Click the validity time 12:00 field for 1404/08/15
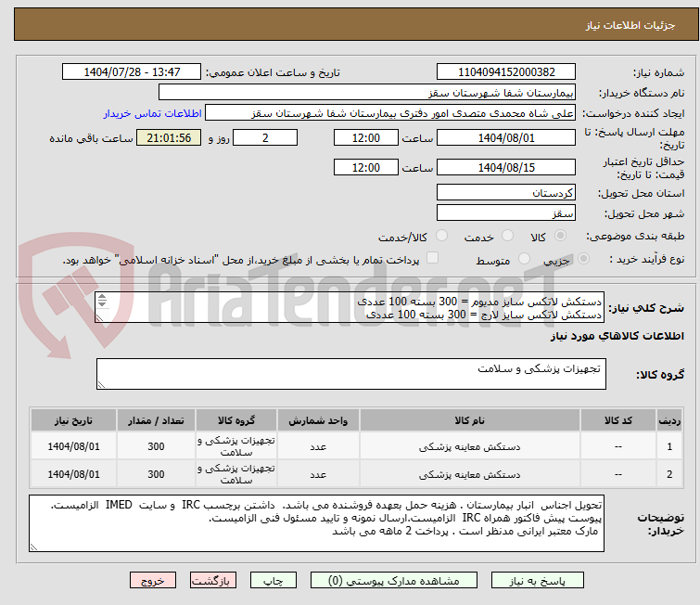This screenshot has width=700, height=605. 365,168
